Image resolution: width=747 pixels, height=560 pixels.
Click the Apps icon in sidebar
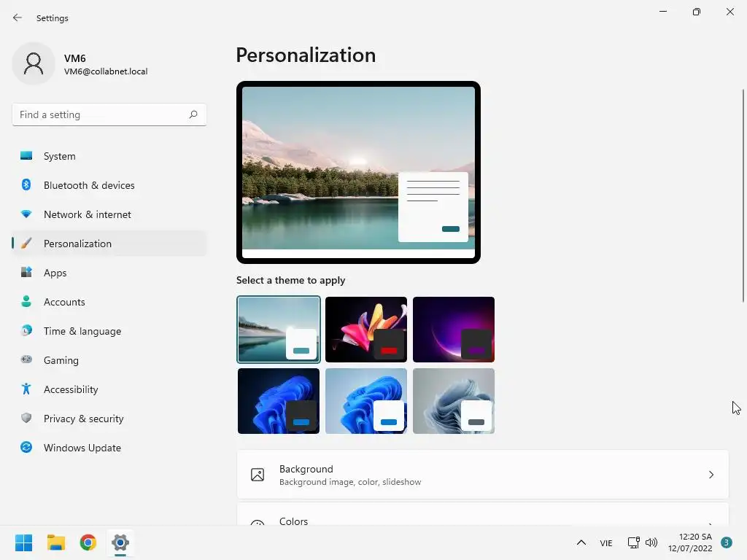click(26, 273)
